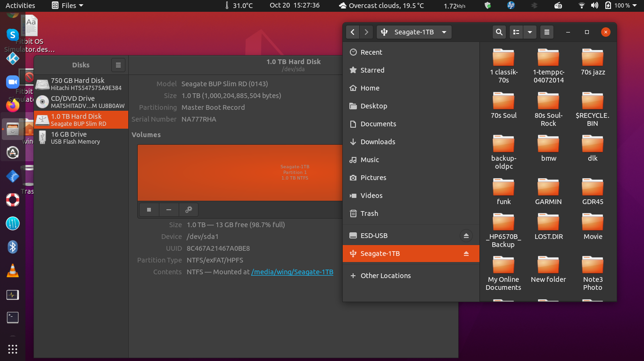Select the '70s Soul' folder
This screenshot has height=361, width=644.
click(x=504, y=105)
